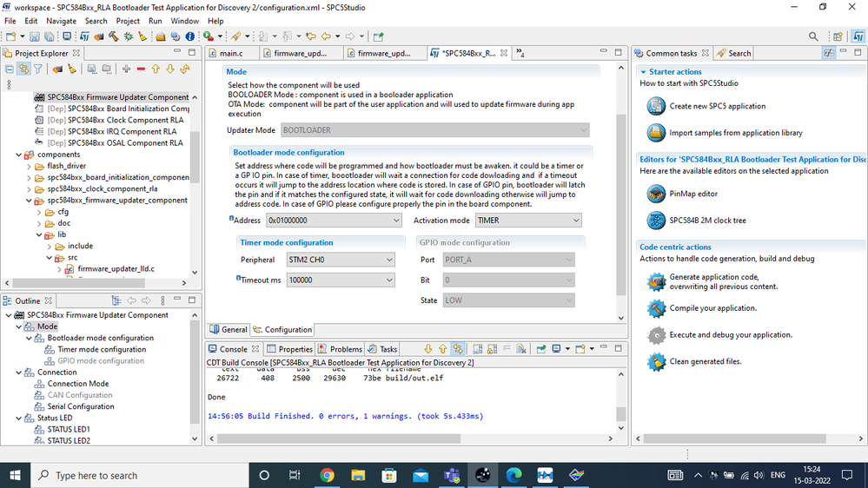Toggle console pin icon
The image size is (868, 488).
pos(540,349)
